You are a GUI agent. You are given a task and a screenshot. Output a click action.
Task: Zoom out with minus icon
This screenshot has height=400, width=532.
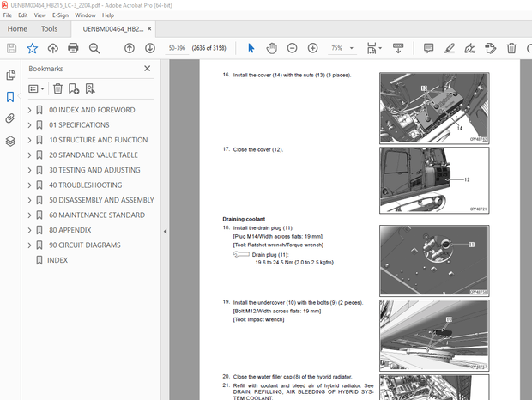point(292,48)
